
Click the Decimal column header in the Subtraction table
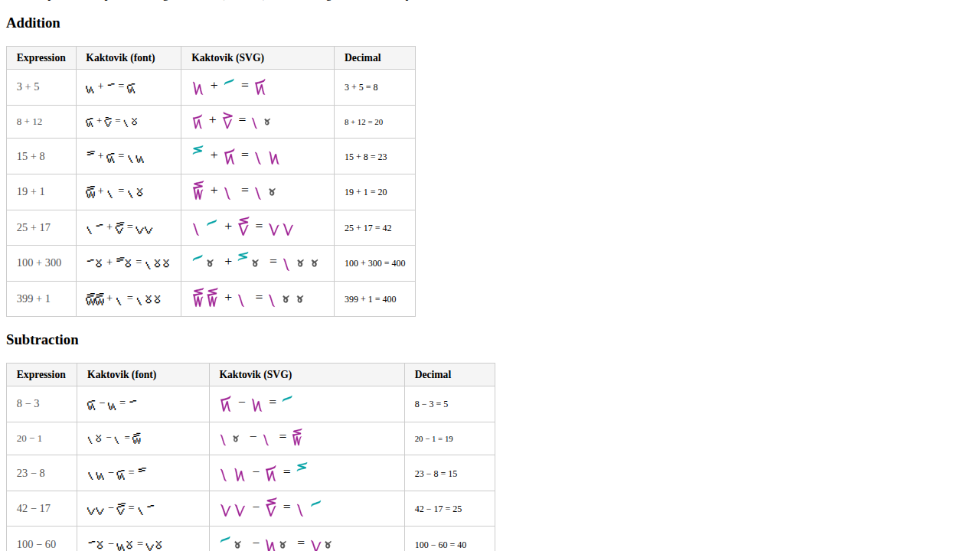433,374
